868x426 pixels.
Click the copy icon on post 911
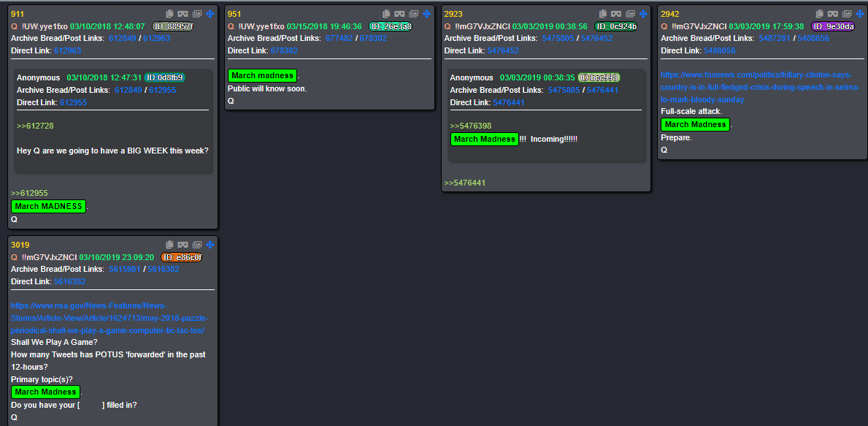(x=170, y=14)
